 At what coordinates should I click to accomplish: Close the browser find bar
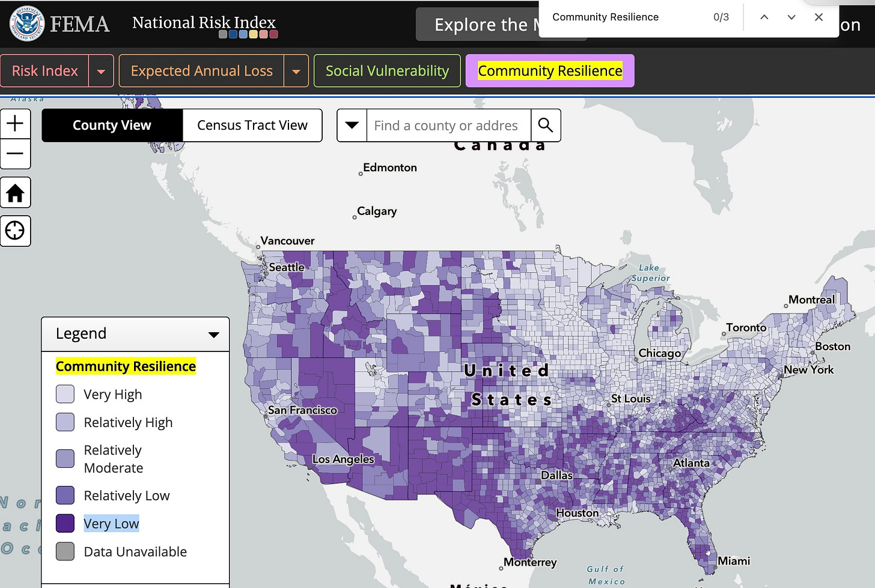coord(819,17)
